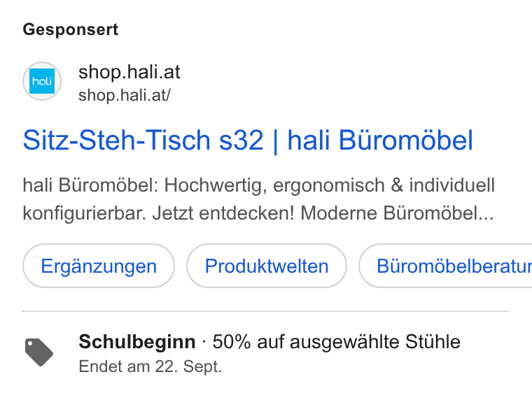Click the word 'individuell' in the description
This screenshot has width=532, height=393.
pos(451,185)
